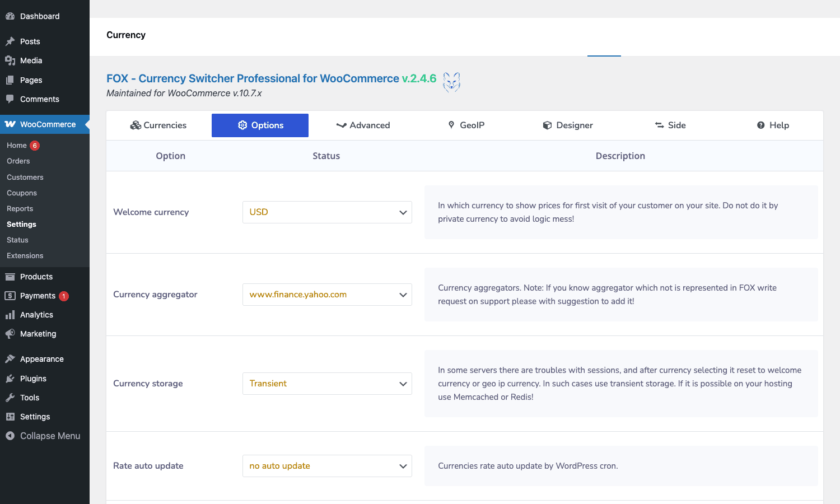Click the WooCommerce logo icon
Screen dimensions: 840x504
click(10, 124)
